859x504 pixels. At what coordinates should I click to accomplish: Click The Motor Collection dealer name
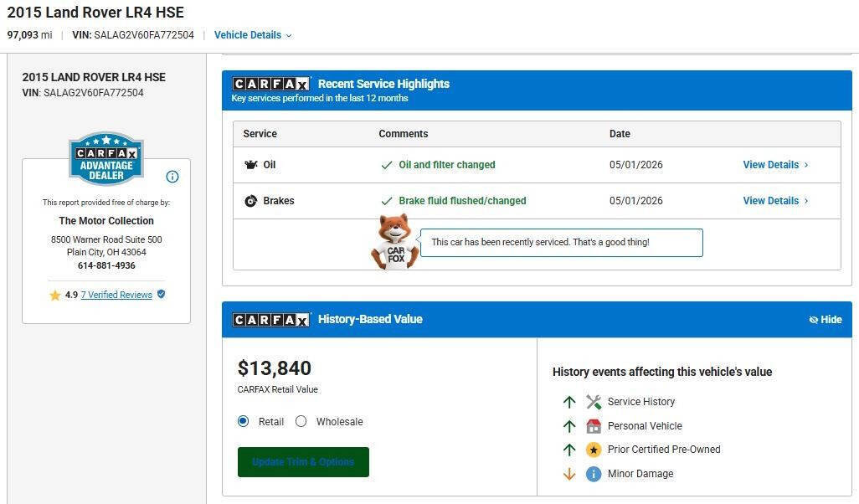[x=106, y=221]
